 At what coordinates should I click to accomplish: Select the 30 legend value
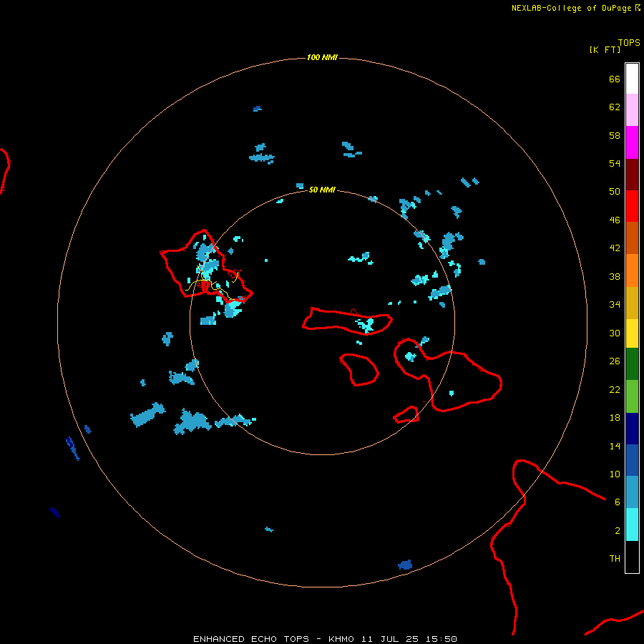point(615,333)
